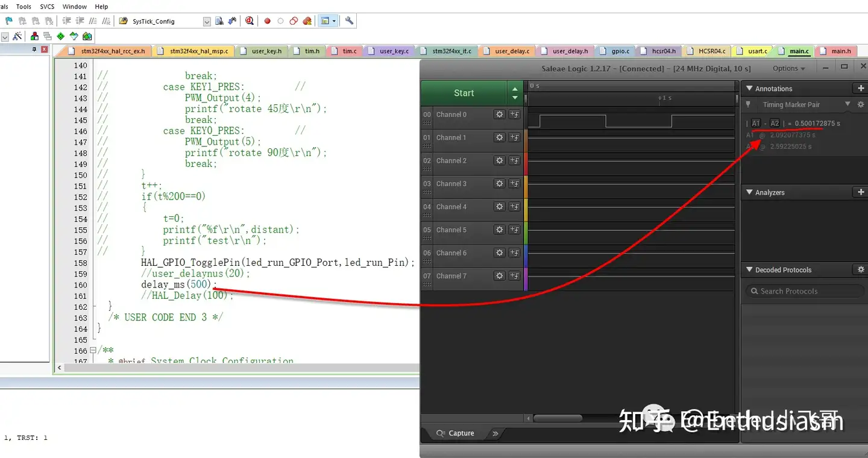Open Manage Run-Time Environment green diamond icon

(60, 37)
